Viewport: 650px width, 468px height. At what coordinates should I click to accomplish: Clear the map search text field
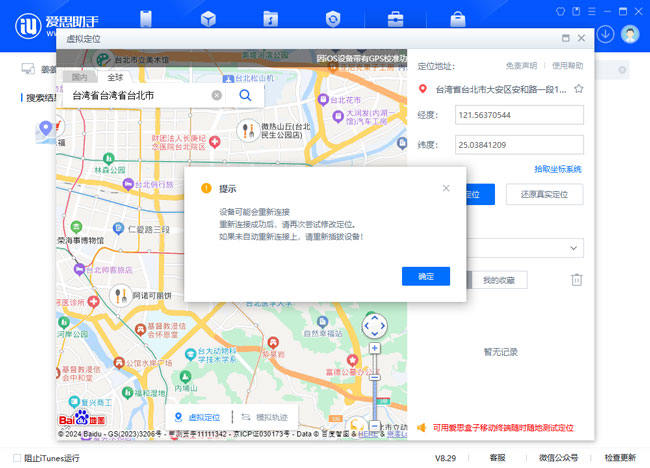click(216, 95)
